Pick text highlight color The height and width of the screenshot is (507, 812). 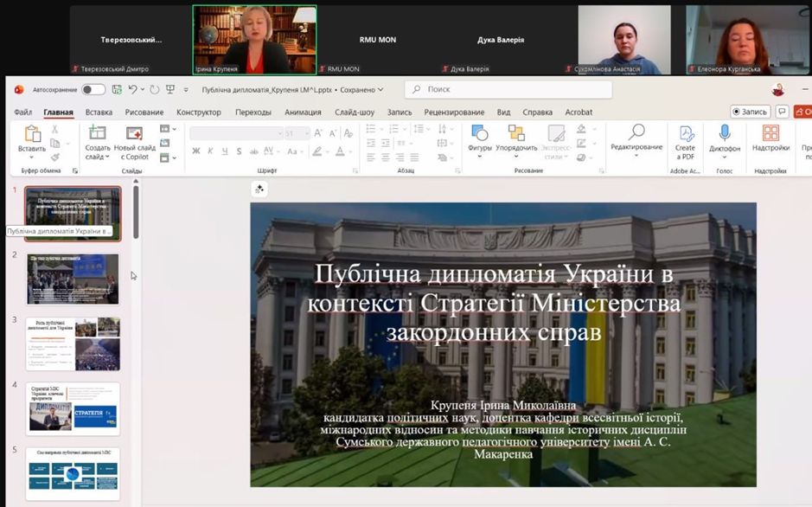pos(316,151)
